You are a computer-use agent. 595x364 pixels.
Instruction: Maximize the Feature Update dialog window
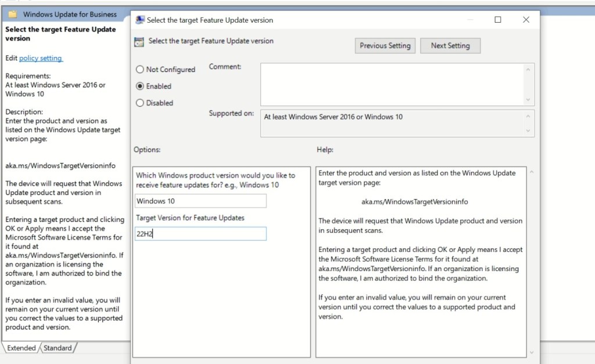[498, 20]
